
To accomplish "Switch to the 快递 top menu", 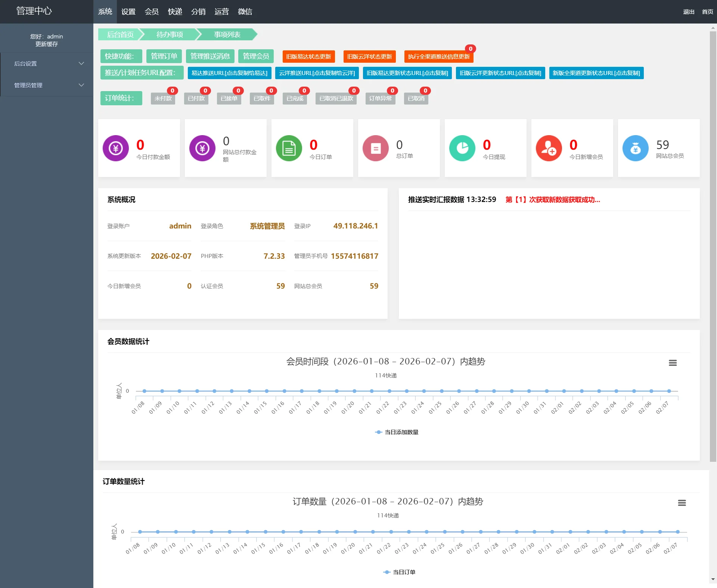I will (175, 12).
